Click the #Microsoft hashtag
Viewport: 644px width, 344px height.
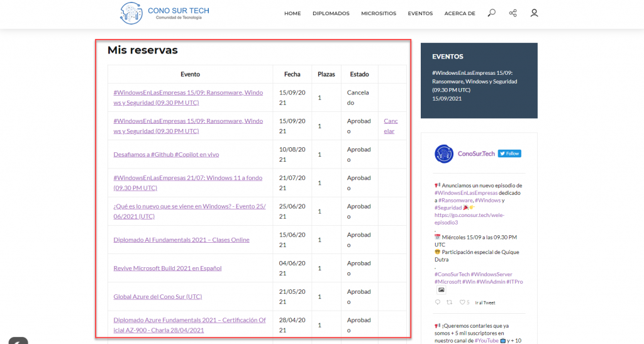coord(448,282)
